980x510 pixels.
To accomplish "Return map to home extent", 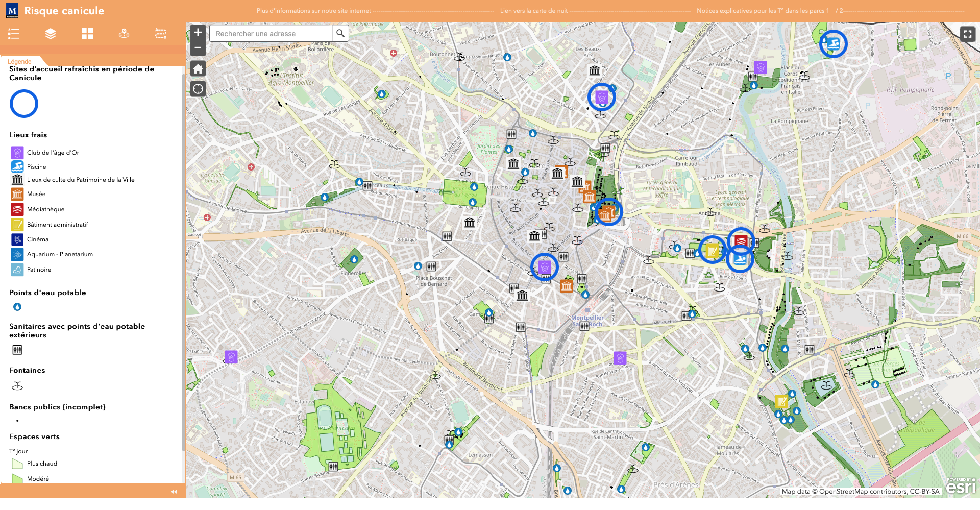I will (198, 69).
